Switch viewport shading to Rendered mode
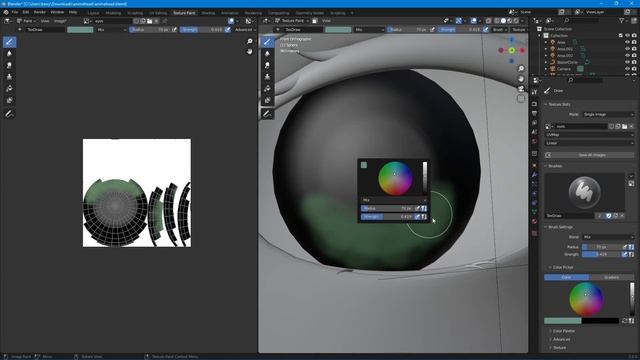Viewport: 640px width, 360px height. coord(516,20)
